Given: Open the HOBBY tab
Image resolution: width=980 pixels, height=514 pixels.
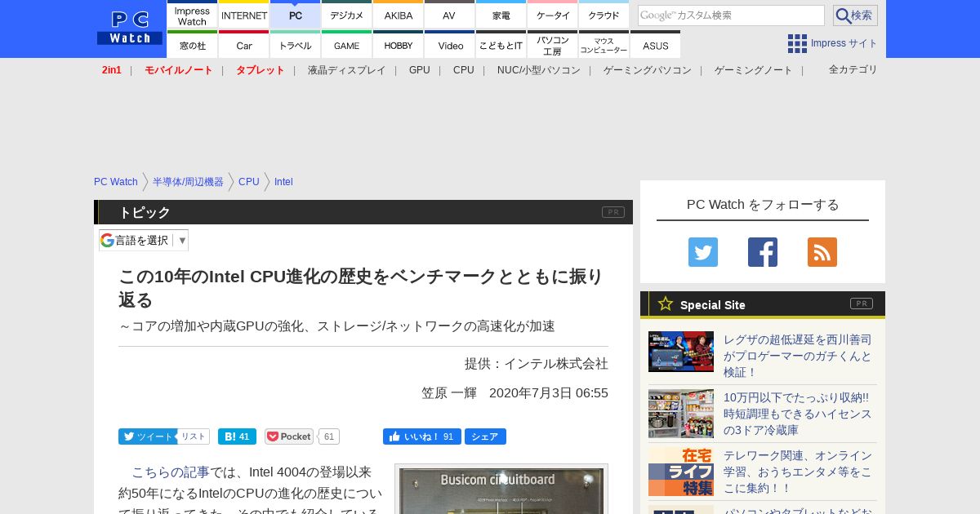Looking at the screenshot, I should tap(399, 44).
